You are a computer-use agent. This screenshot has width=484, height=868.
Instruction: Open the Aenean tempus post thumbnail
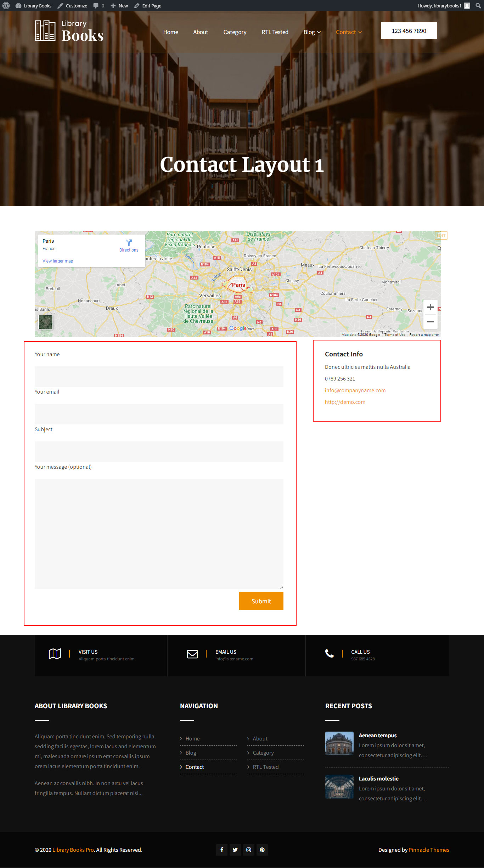pyautogui.click(x=339, y=743)
